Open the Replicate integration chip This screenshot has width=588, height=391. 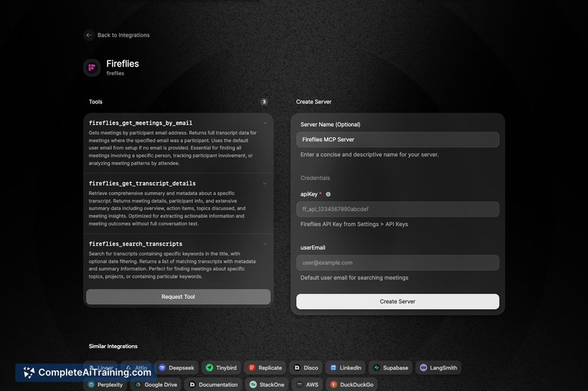click(265, 368)
